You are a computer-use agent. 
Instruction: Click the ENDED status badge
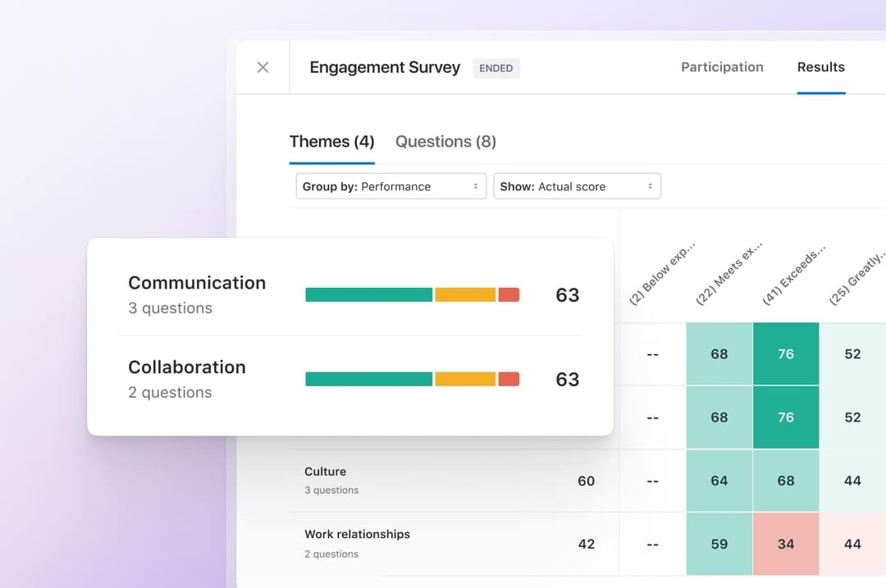point(496,68)
